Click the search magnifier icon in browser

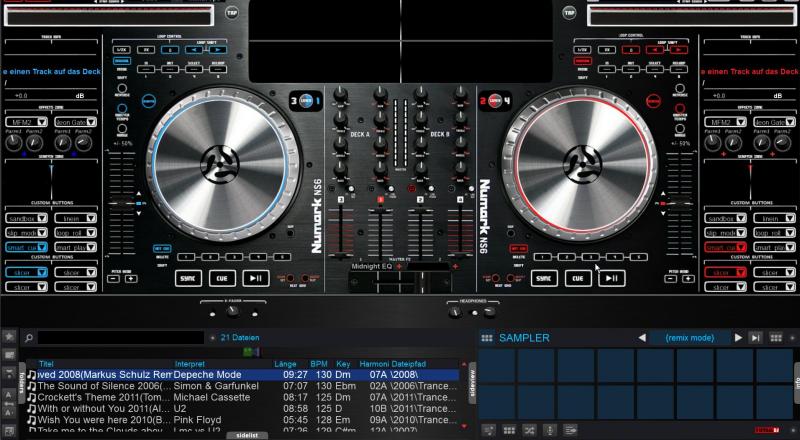(x=30, y=339)
